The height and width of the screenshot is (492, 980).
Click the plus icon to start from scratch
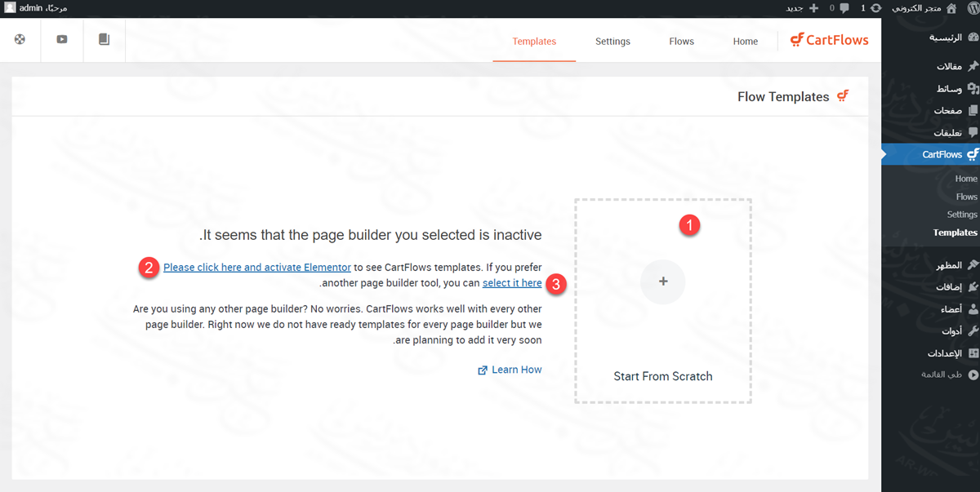click(x=662, y=281)
